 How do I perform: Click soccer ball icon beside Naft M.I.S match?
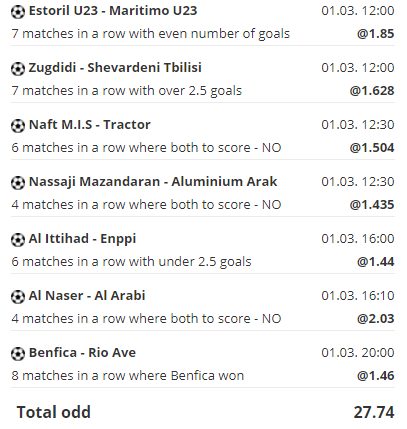[x=18, y=126]
